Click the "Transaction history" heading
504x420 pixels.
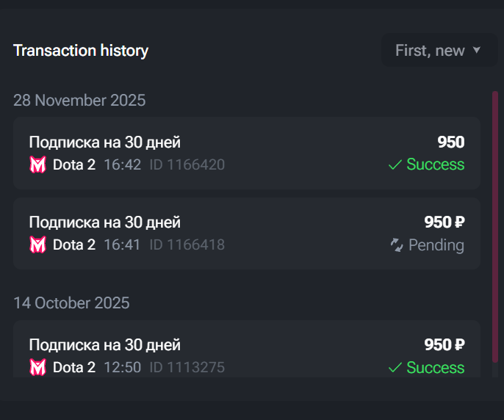(81, 51)
